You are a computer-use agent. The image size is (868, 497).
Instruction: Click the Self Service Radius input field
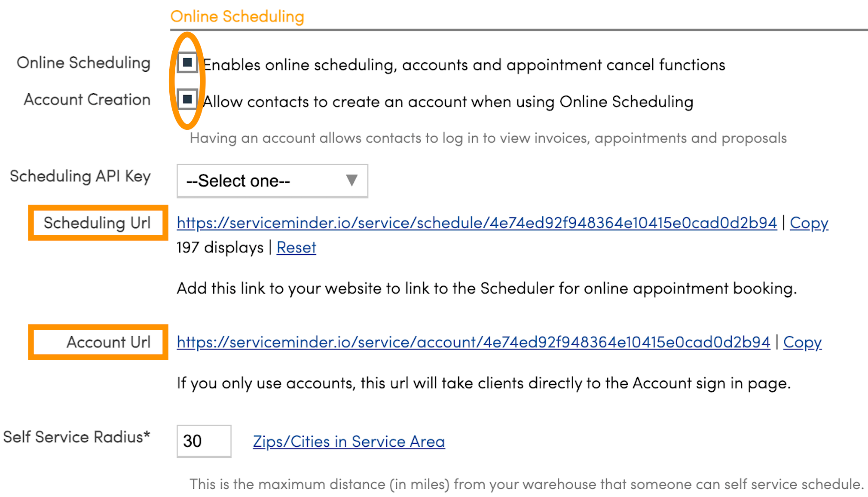click(x=204, y=441)
